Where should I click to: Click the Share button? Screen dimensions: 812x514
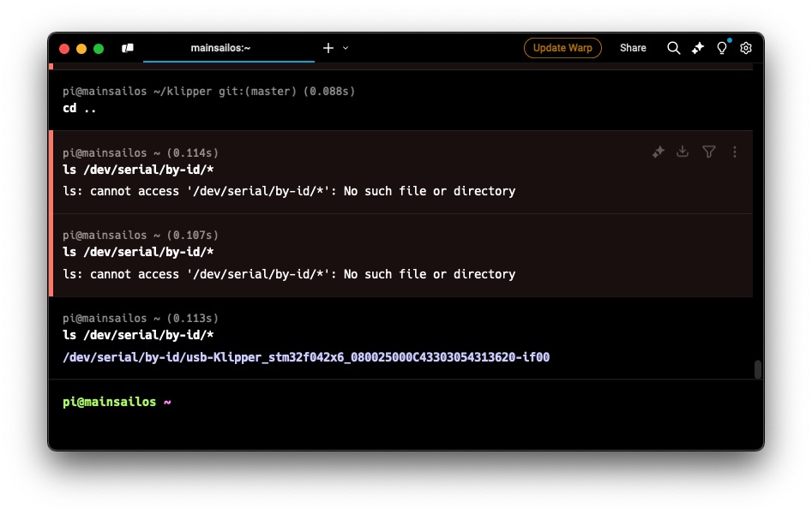click(x=633, y=48)
